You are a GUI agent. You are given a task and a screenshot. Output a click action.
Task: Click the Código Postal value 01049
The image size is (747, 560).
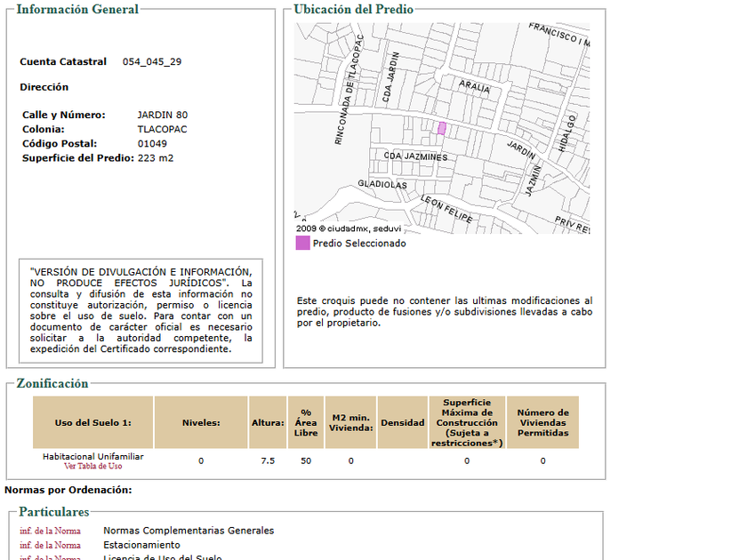(152, 143)
